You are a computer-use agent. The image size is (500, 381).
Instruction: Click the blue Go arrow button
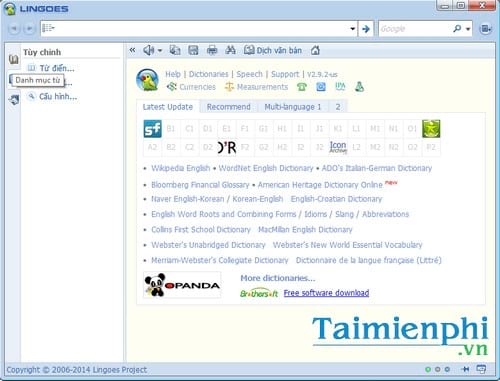[x=366, y=29]
